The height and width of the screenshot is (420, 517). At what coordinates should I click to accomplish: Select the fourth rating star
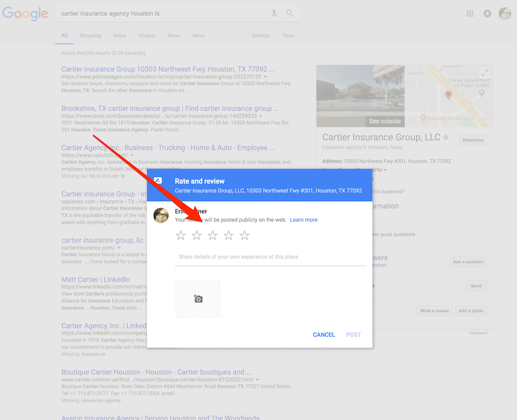click(x=229, y=235)
